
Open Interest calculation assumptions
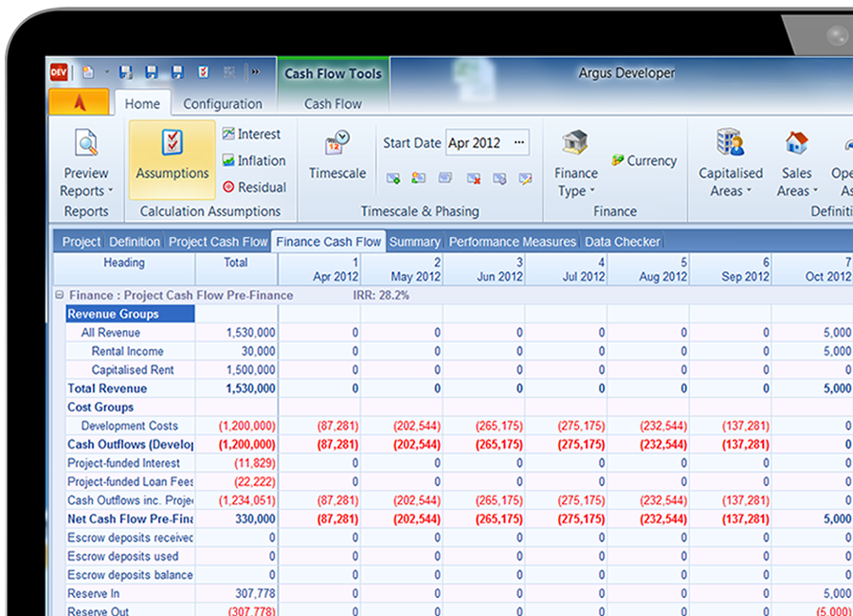tap(251, 134)
